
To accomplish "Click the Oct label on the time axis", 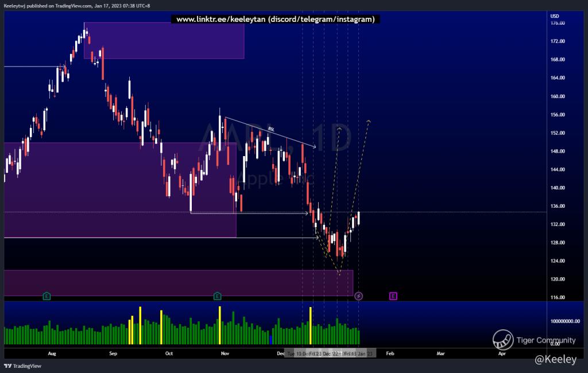I will 169,353.
